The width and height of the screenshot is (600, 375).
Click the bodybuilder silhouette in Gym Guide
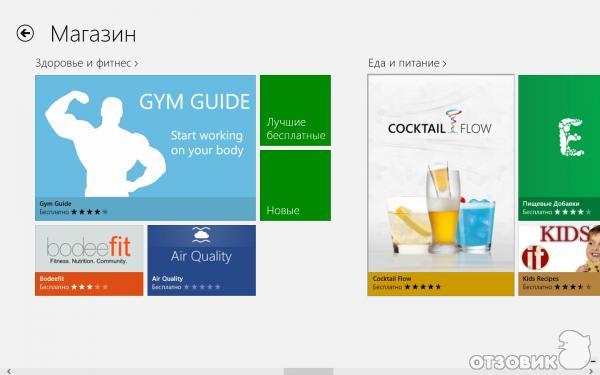point(105,145)
